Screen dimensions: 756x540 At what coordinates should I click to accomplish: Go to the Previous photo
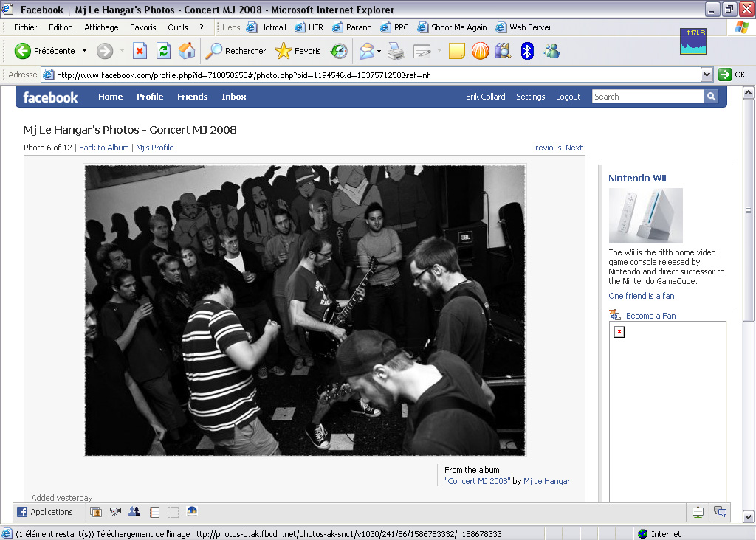pyautogui.click(x=546, y=148)
